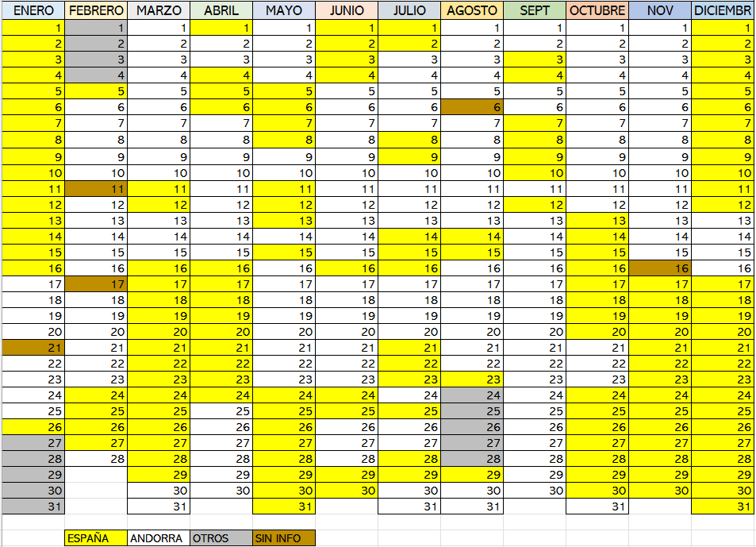Select yellow cell 30 in NOV column
Screen dimensions: 756x547
[660, 491]
